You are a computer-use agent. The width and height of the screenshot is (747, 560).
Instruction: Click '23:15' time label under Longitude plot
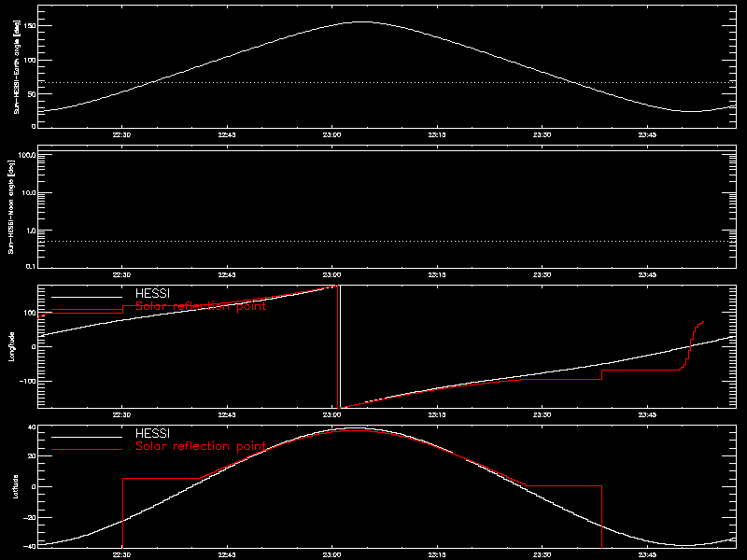[x=437, y=415]
